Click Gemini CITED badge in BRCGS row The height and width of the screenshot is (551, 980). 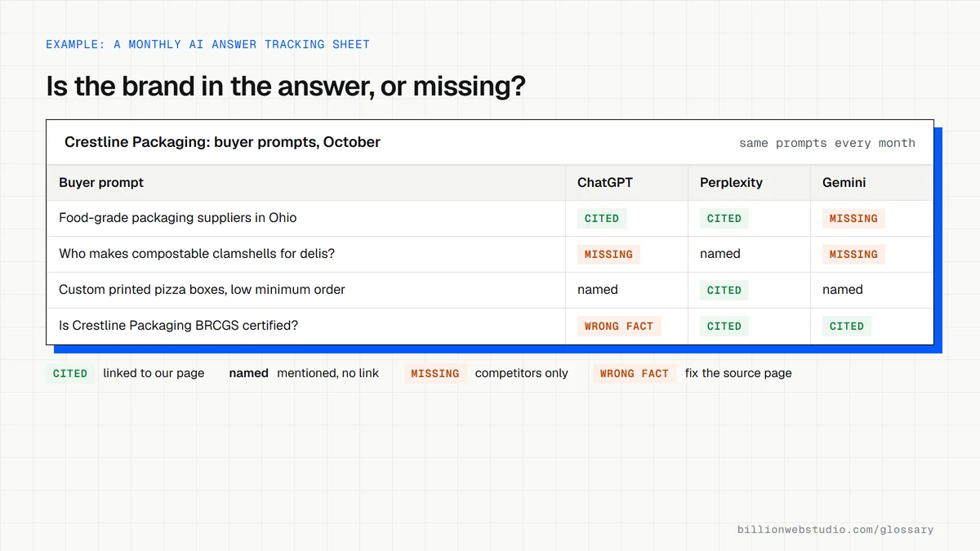click(x=847, y=326)
